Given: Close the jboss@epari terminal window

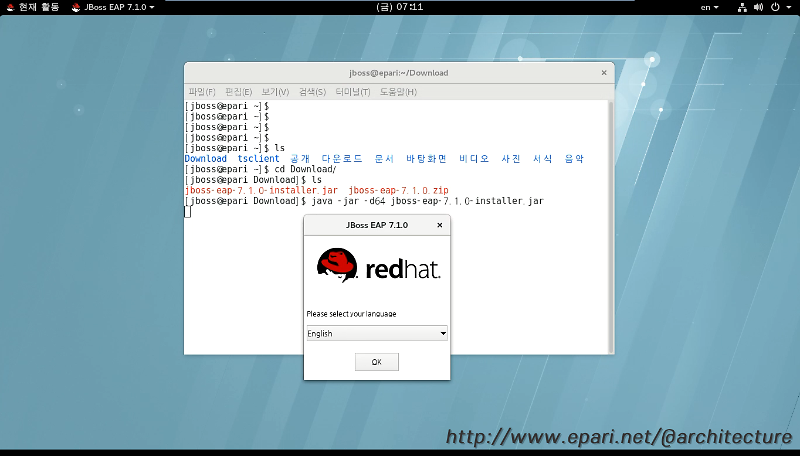Looking at the screenshot, I should (604, 72).
